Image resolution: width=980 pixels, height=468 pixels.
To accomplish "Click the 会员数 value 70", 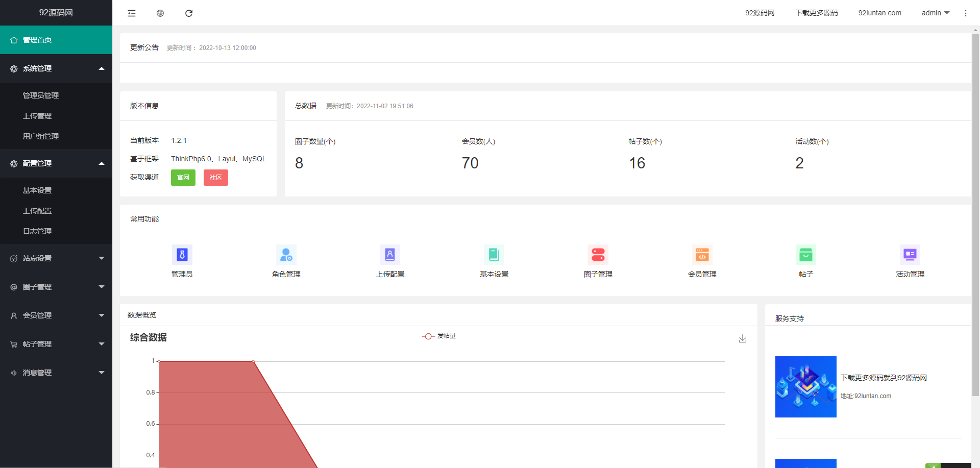I will tap(470, 163).
